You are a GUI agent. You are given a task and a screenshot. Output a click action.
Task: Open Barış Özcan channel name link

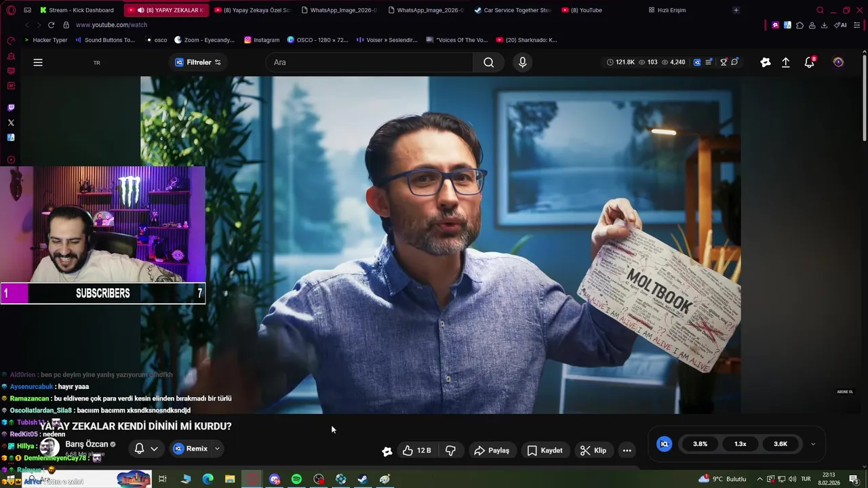coord(87,445)
